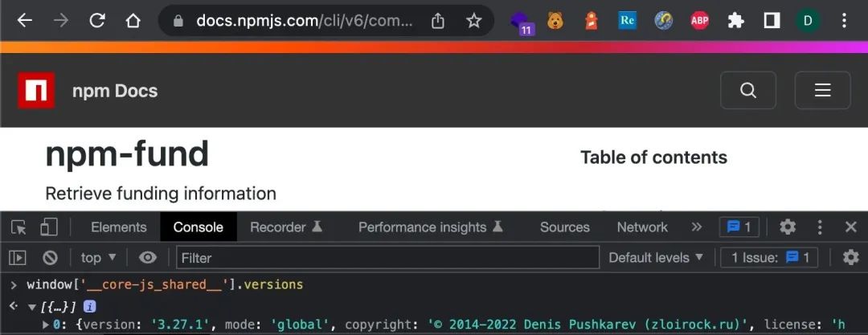Screen dimensions: 868x335
Task: Open the Extensions puzzle piece menu
Action: click(735, 21)
